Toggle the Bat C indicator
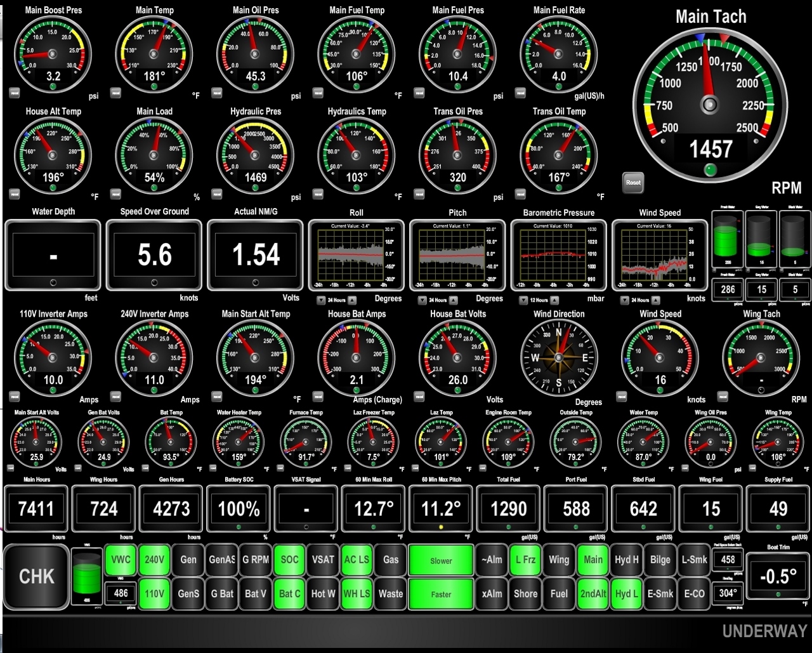Viewport: 812px width, 653px height. click(289, 594)
